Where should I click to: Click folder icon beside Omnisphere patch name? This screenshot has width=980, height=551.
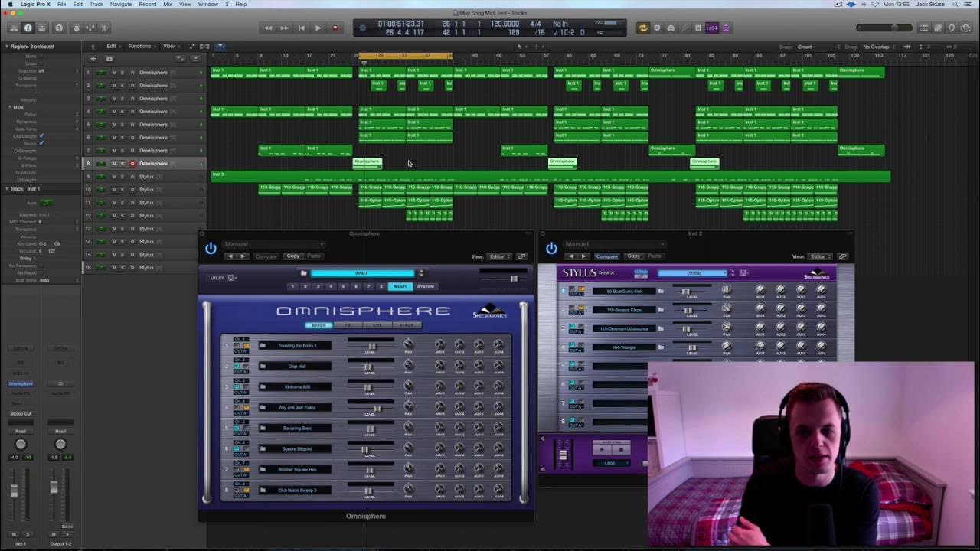coord(303,273)
